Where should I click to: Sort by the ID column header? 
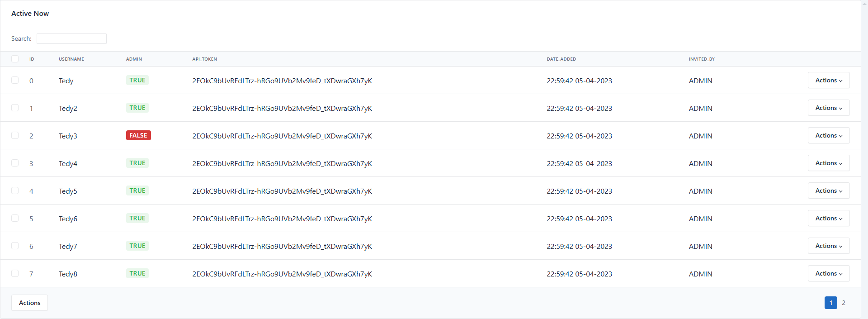point(32,59)
